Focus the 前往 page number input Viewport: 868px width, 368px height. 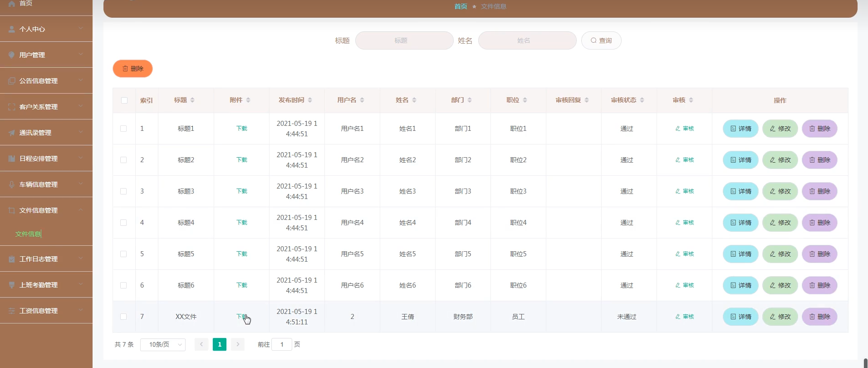(x=282, y=344)
